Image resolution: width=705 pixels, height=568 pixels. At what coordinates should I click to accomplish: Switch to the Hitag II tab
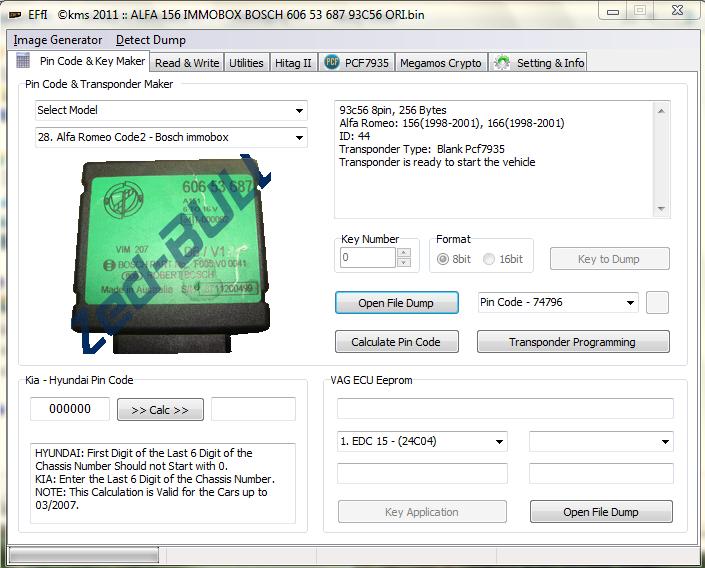tap(293, 63)
